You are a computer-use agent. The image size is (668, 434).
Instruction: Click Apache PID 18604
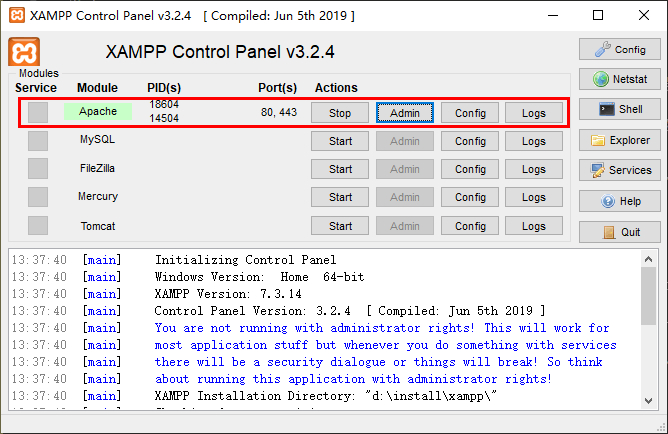coord(164,104)
